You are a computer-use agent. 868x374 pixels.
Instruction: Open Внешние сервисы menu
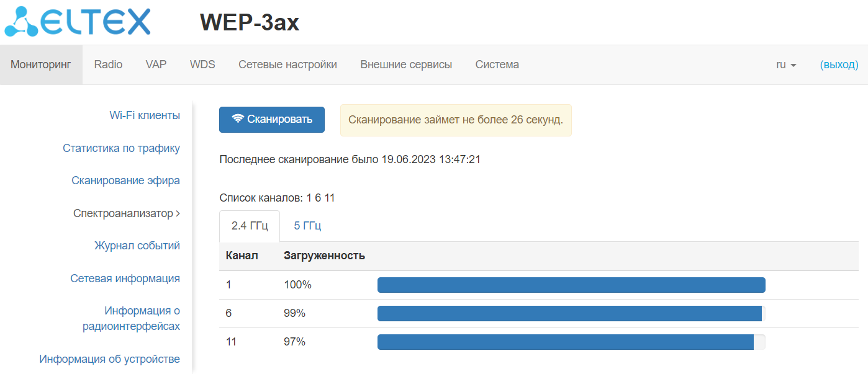click(x=406, y=65)
